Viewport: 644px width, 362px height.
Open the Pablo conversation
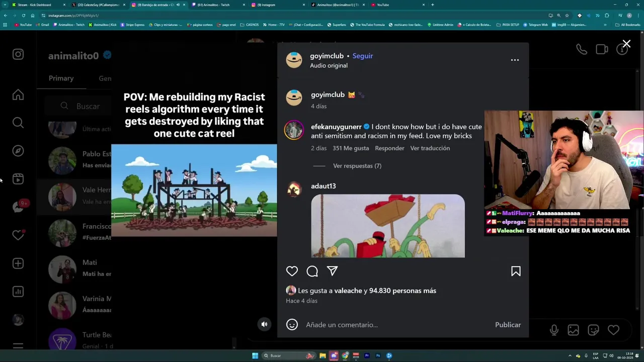point(74,160)
